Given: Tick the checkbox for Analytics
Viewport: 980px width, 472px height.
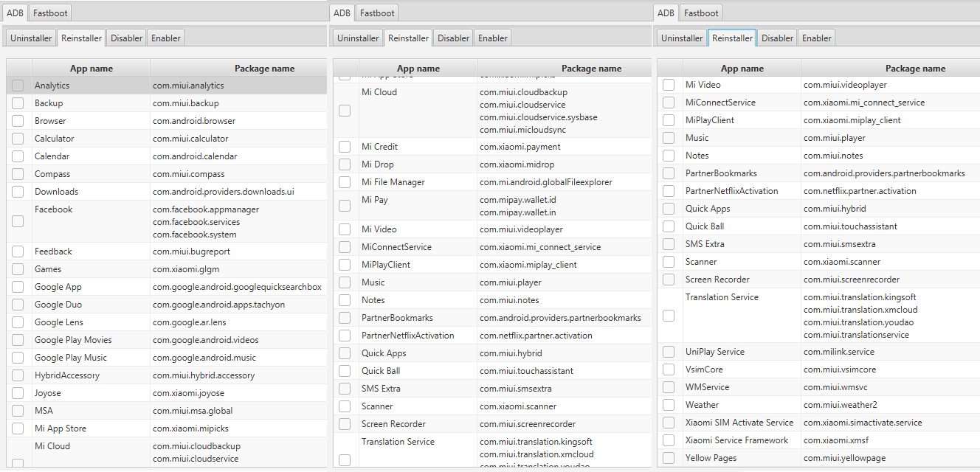Looking at the screenshot, I should [18, 86].
